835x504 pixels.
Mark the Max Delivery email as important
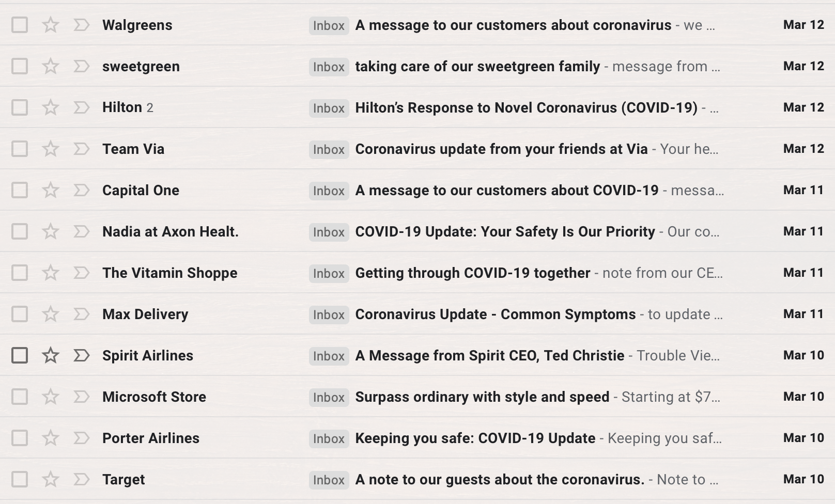[x=81, y=314]
